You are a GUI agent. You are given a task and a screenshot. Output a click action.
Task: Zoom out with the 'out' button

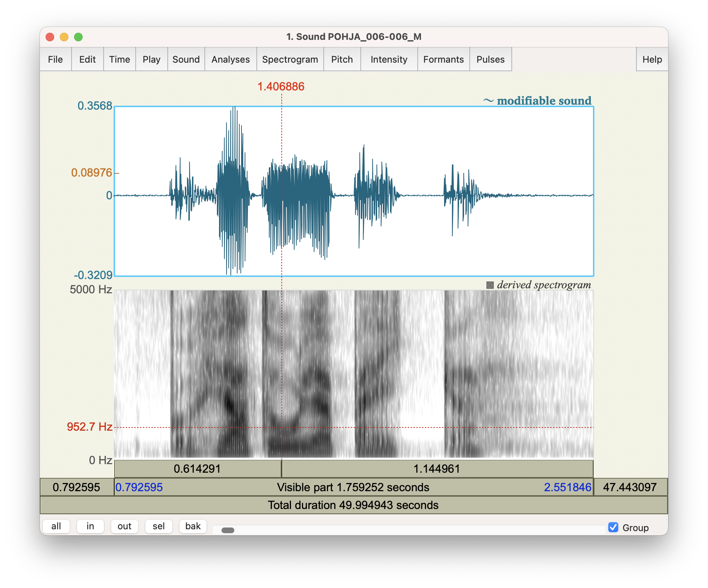click(125, 526)
